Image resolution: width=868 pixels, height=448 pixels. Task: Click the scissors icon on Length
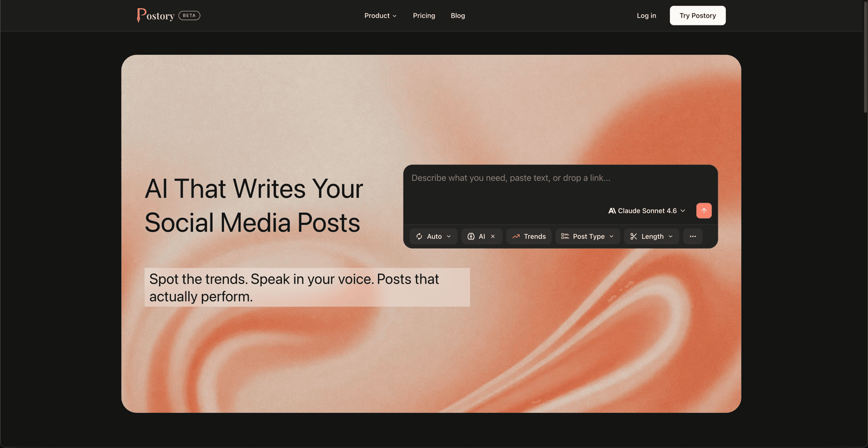634,236
